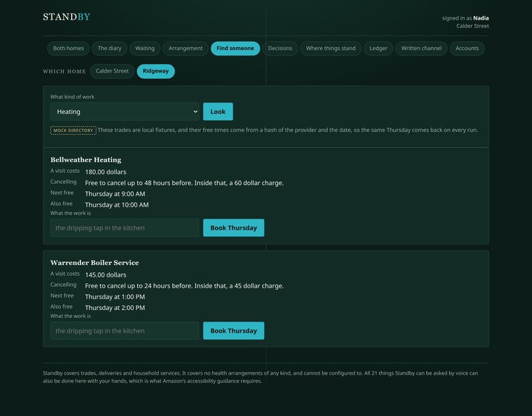Click the 24 hours cancelling policy text
This screenshot has width=532, height=416.
pyautogui.click(x=184, y=286)
